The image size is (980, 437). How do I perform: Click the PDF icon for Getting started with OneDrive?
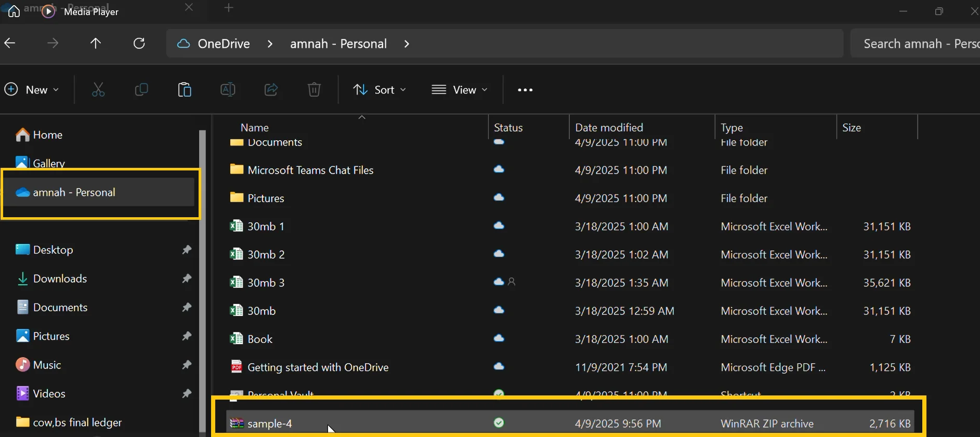(x=237, y=367)
